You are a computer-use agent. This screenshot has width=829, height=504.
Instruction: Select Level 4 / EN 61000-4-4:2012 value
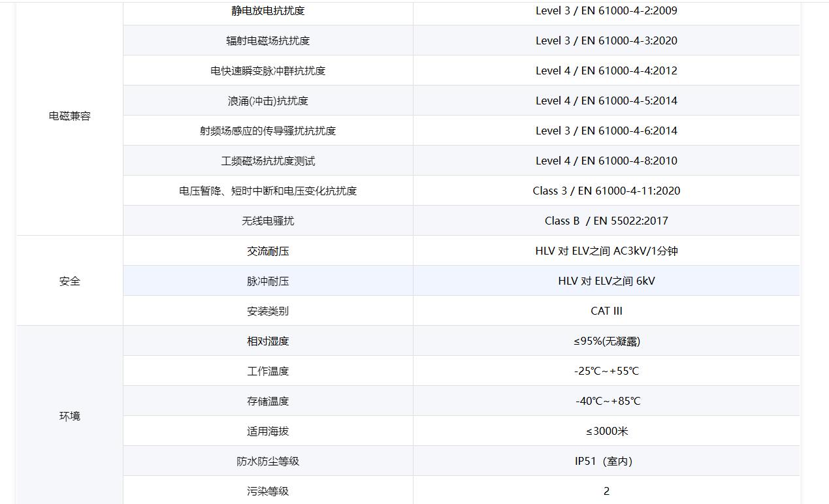(606, 71)
